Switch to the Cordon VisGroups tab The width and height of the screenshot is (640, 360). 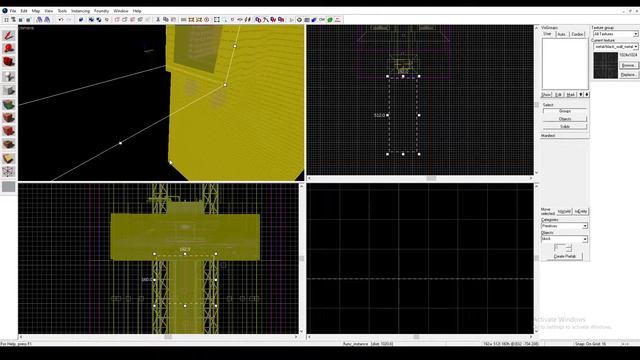pos(577,34)
